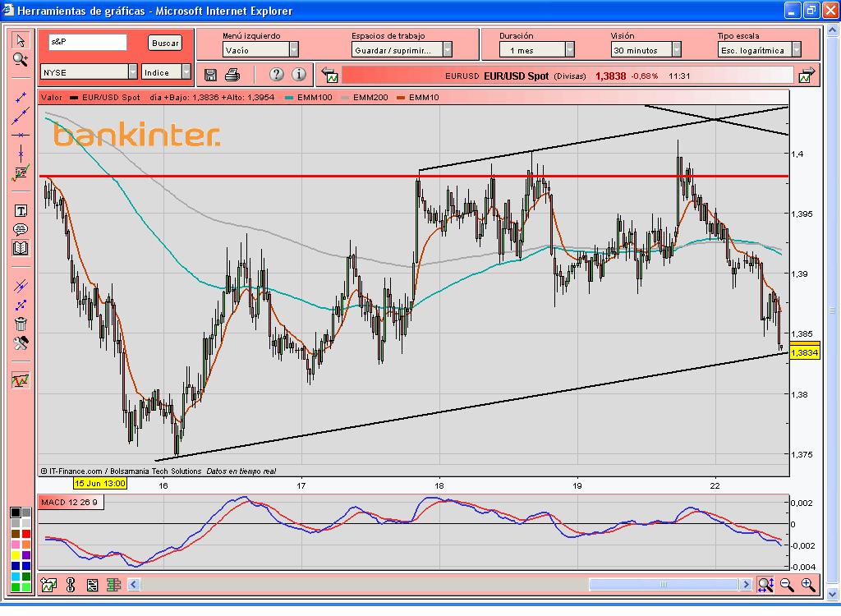The image size is (841, 616).
Task: Select the short trend line segment tool
Action: click(21, 98)
